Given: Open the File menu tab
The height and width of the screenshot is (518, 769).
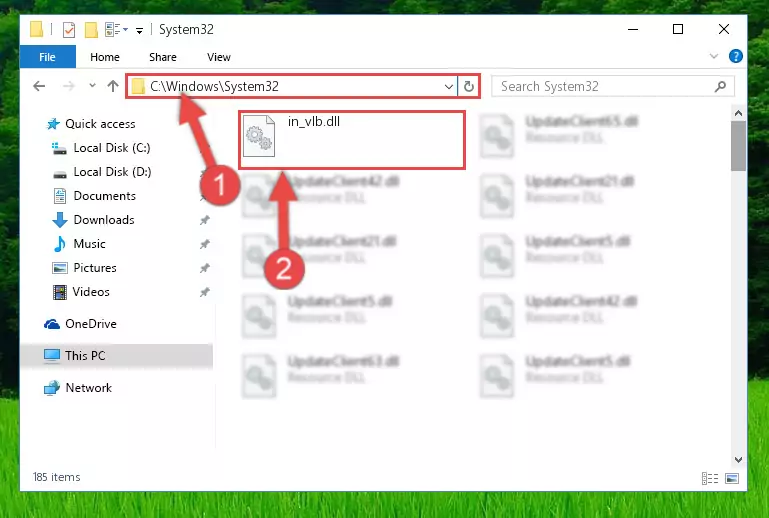Looking at the screenshot, I should (x=48, y=57).
